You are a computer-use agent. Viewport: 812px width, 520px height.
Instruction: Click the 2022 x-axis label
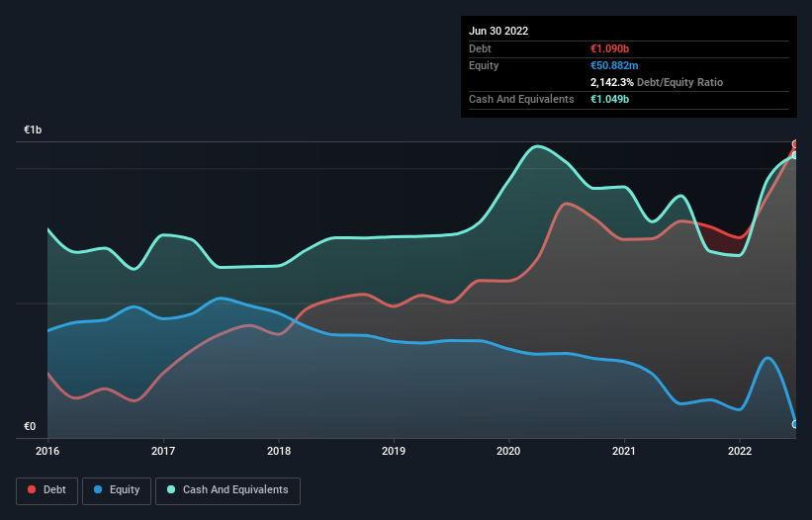coord(740,451)
